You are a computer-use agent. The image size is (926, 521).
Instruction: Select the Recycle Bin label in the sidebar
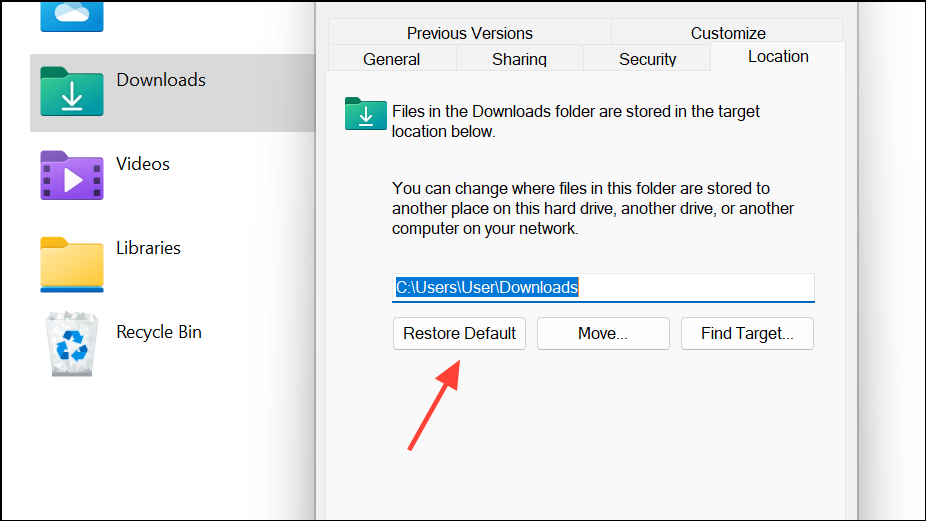pyautogui.click(x=159, y=332)
